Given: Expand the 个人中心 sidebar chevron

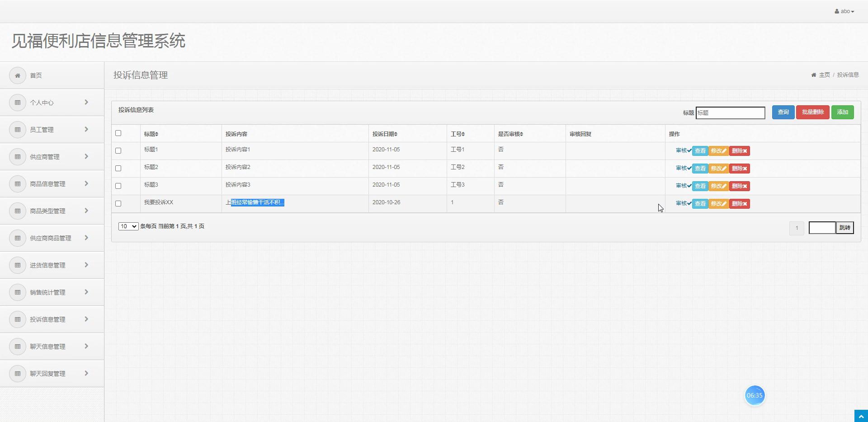Looking at the screenshot, I should tap(86, 102).
